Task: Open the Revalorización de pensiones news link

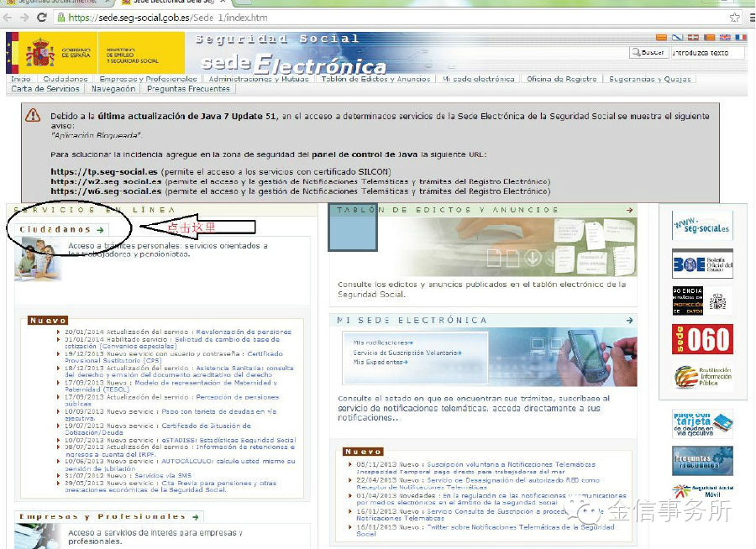Action: point(244,332)
